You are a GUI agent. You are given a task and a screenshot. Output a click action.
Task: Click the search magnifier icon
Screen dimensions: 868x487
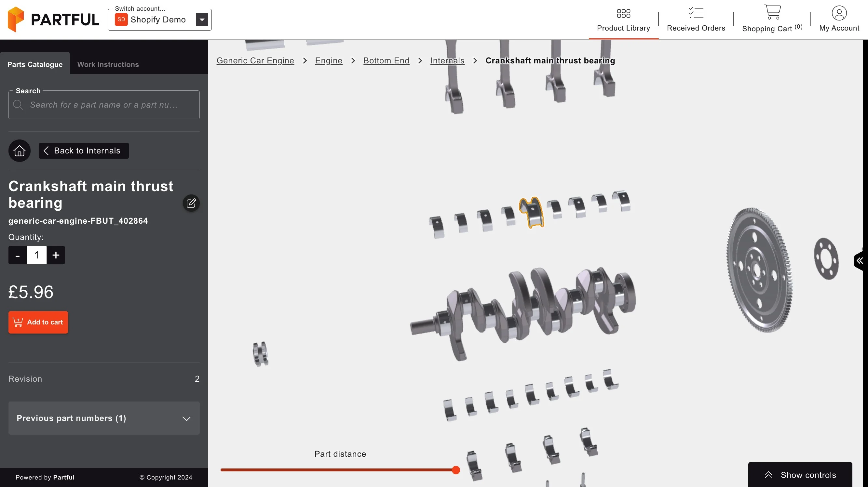pos(18,105)
